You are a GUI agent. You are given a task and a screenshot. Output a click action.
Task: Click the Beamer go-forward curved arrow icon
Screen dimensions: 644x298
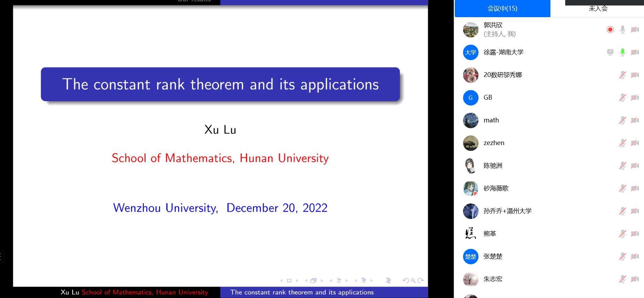point(420,280)
